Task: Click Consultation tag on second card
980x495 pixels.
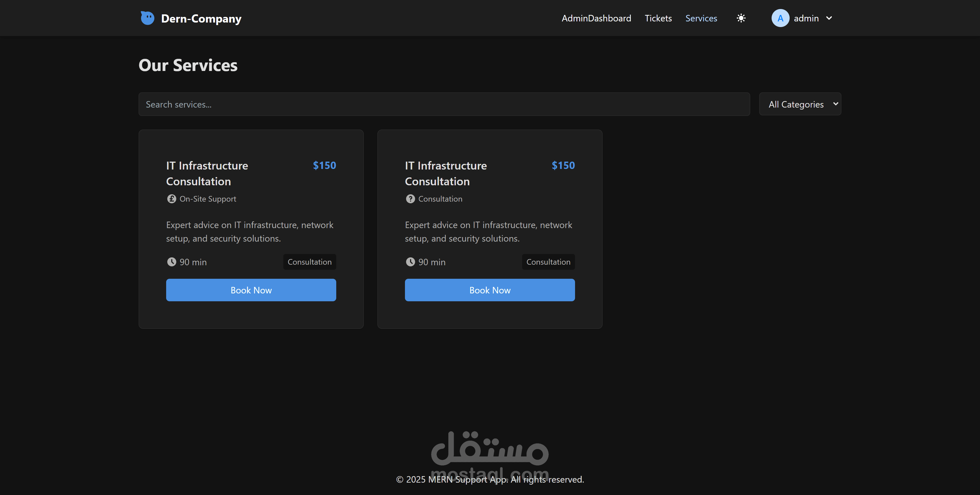Action: [548, 262]
